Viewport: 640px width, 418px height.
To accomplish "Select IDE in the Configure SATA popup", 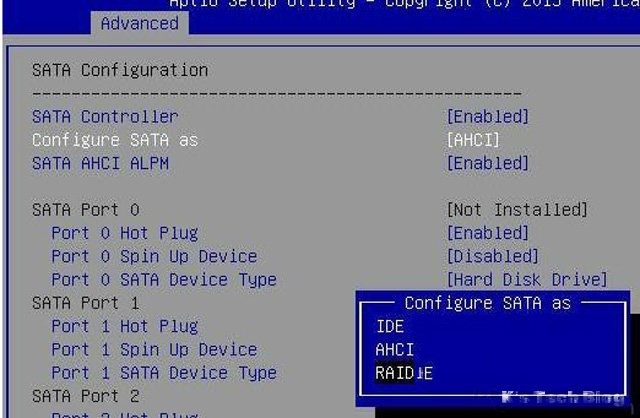I will click(x=390, y=326).
